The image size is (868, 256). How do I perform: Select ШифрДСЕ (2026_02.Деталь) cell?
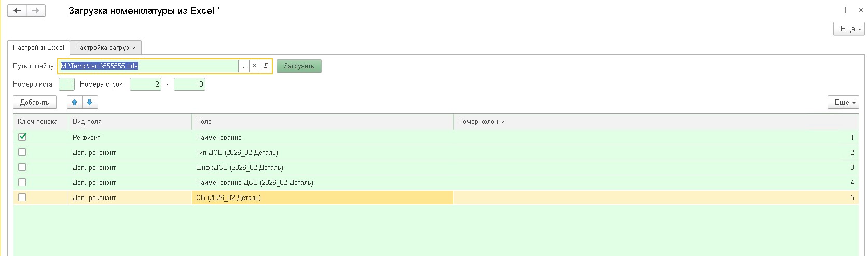pos(323,167)
